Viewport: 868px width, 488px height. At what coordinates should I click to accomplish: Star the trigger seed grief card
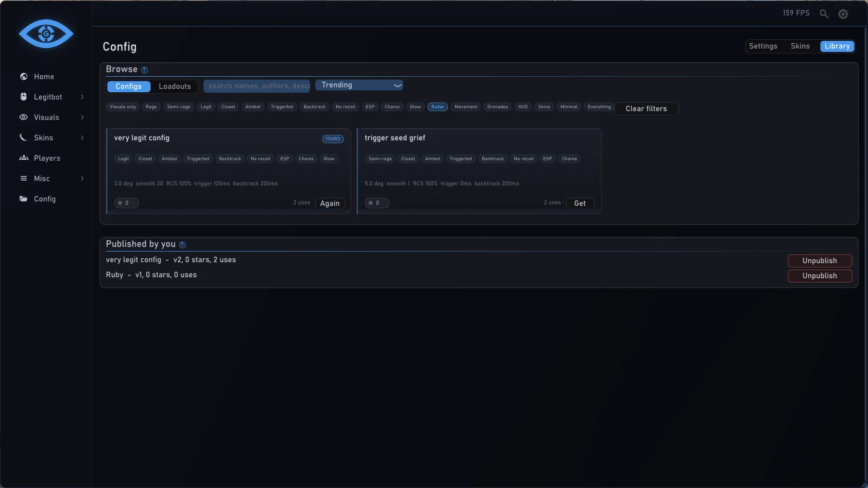click(377, 203)
